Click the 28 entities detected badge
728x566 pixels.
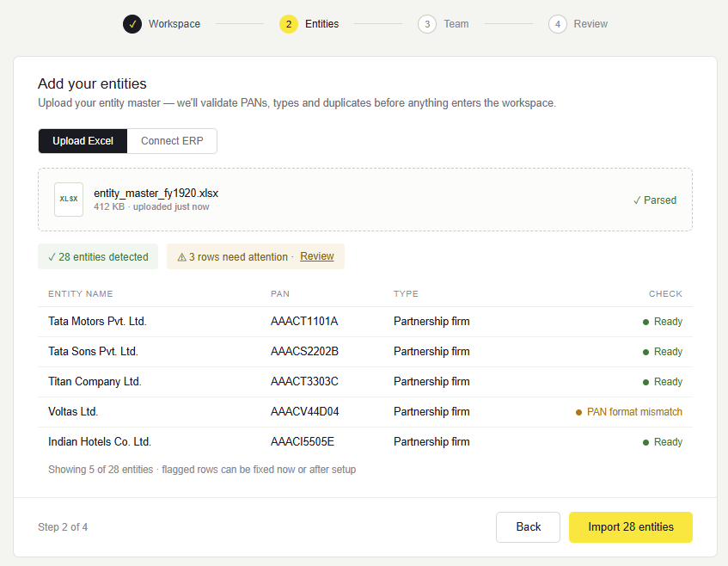pyautogui.click(x=98, y=256)
